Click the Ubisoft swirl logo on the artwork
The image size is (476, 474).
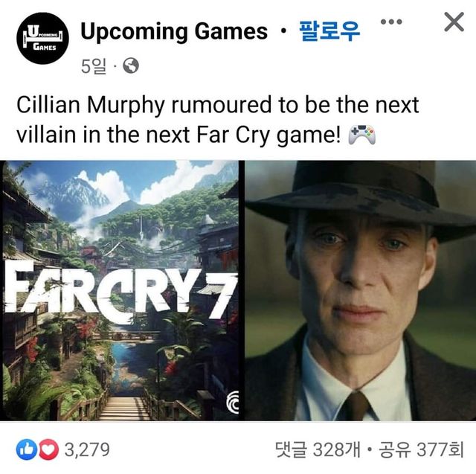point(233,403)
